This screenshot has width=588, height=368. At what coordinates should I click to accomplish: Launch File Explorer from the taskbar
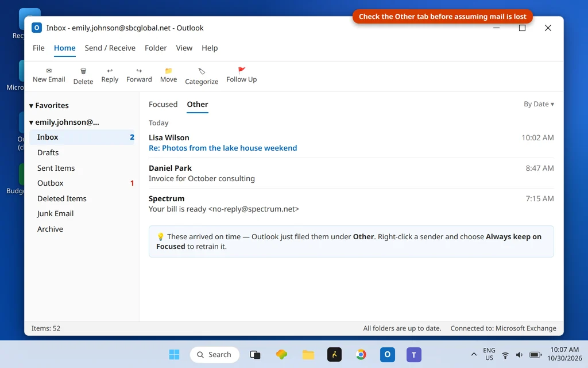308,354
